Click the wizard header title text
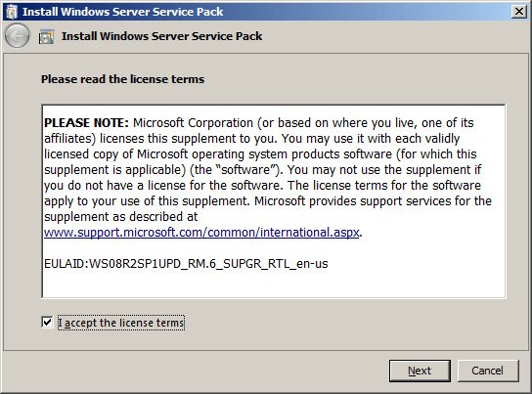 [161, 36]
